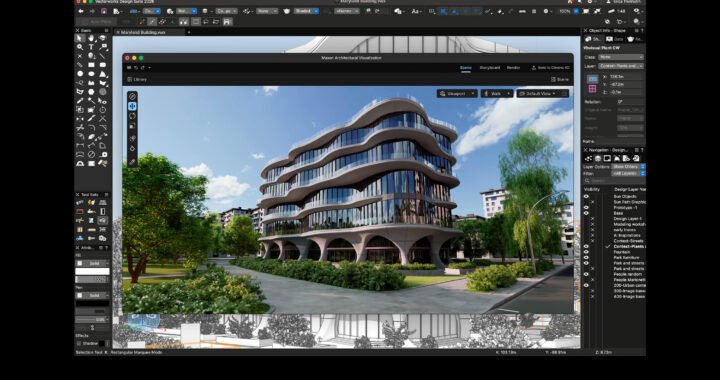
Task: Click the black pen color swatch
Action: tap(92, 303)
